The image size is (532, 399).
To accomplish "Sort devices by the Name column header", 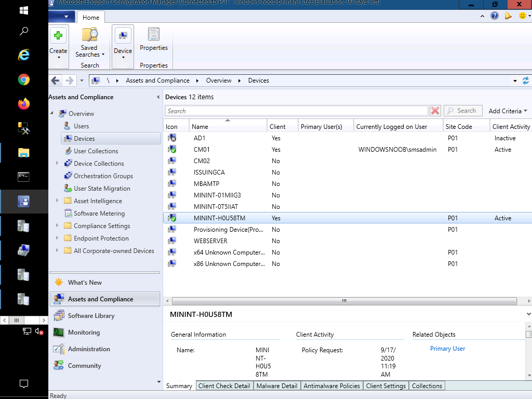I will 228,126.
